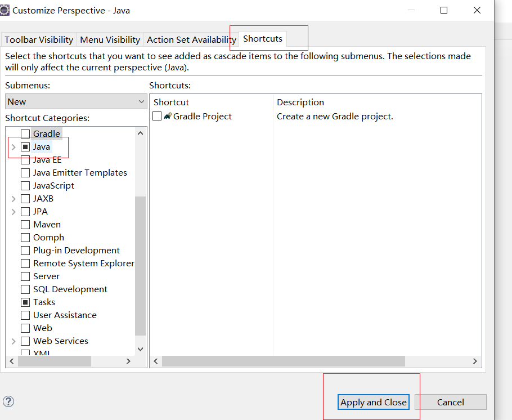Check the Web category checkbox
512x420 pixels.
coord(25,328)
